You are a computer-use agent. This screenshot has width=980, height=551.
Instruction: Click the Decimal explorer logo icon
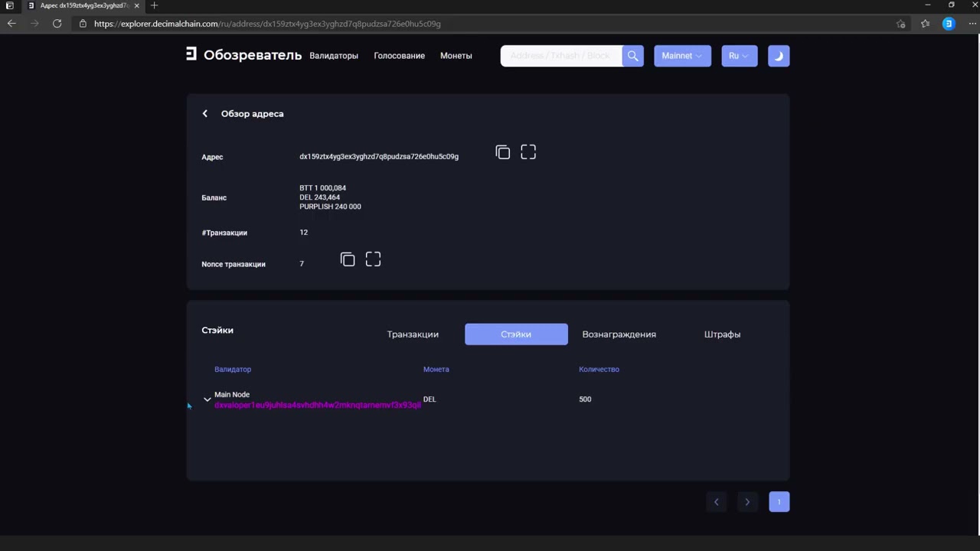pyautogui.click(x=191, y=54)
